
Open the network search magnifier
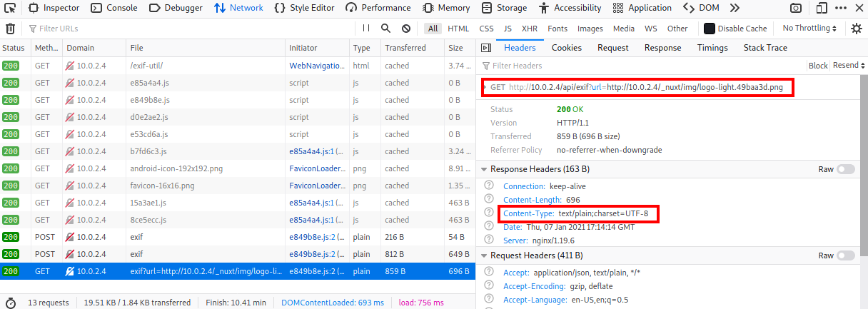click(385, 29)
